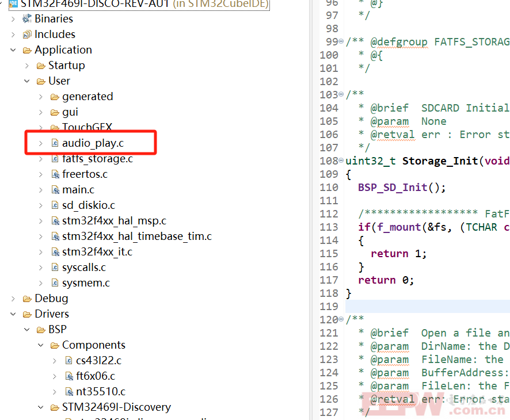Fold comment block at line 120

(x=341, y=319)
